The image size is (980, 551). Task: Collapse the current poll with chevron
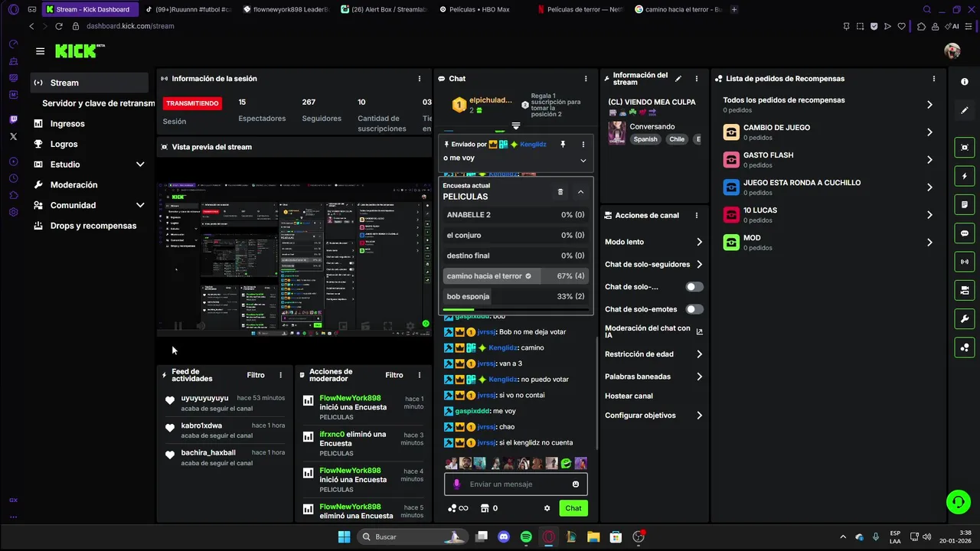point(580,192)
